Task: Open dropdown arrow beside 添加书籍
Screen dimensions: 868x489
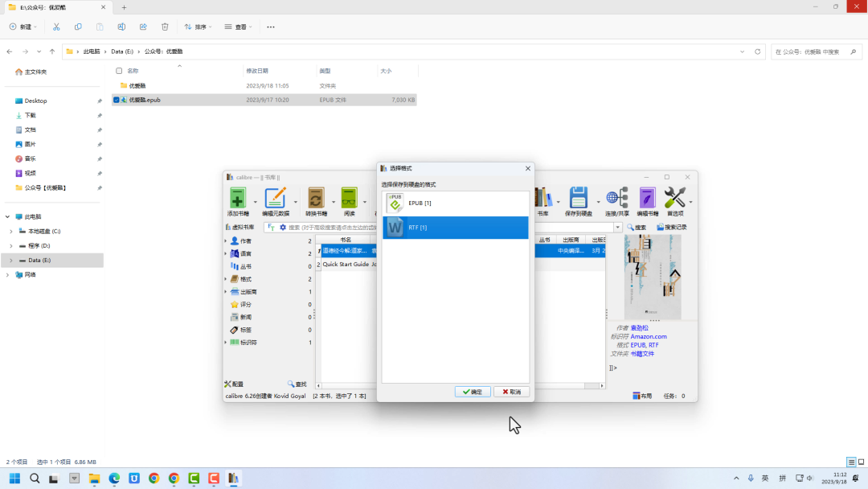Action: tap(256, 202)
